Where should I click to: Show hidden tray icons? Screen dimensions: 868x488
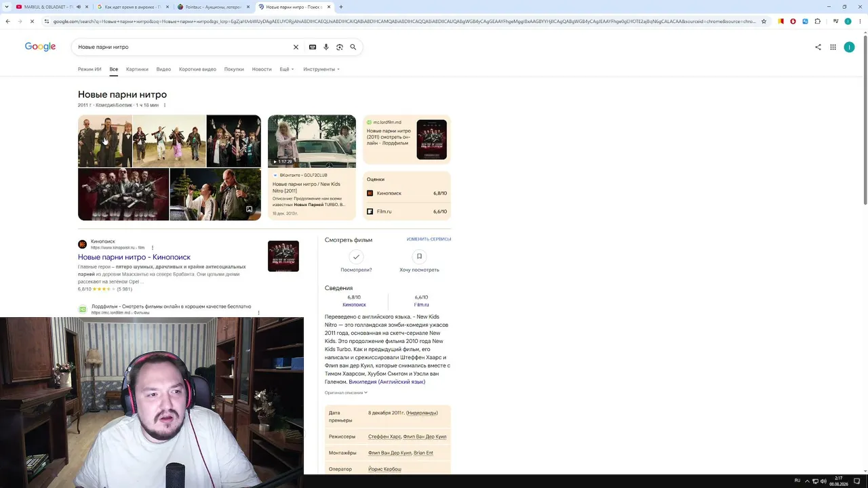point(806,481)
